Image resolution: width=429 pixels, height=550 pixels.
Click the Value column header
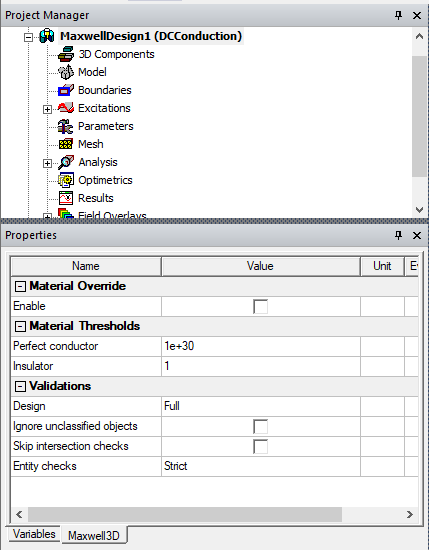pos(260,266)
